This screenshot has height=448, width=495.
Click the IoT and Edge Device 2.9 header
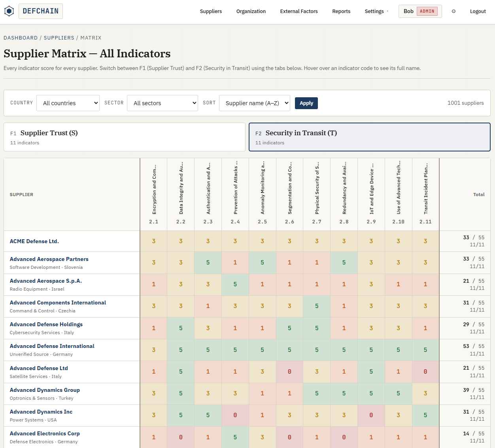[371, 195]
